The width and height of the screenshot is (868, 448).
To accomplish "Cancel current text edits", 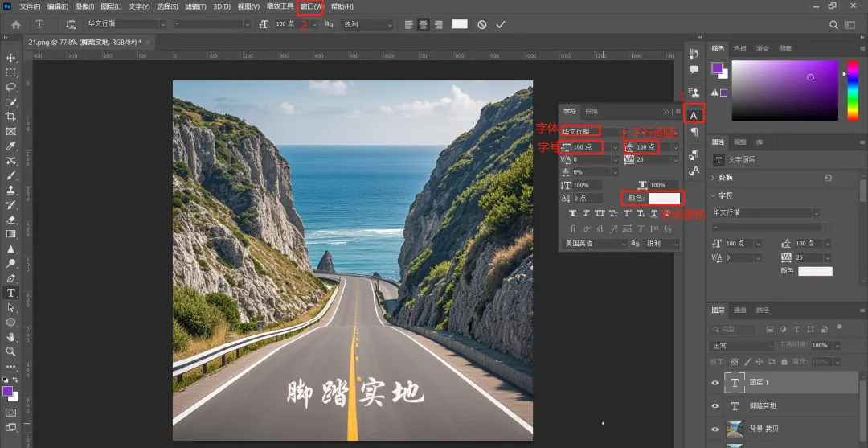I will [x=482, y=25].
